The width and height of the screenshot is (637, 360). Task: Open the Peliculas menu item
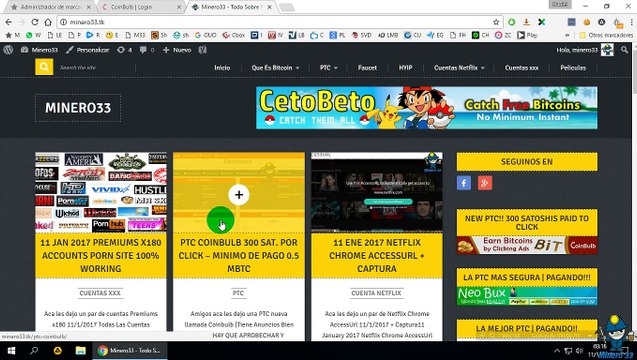point(573,68)
